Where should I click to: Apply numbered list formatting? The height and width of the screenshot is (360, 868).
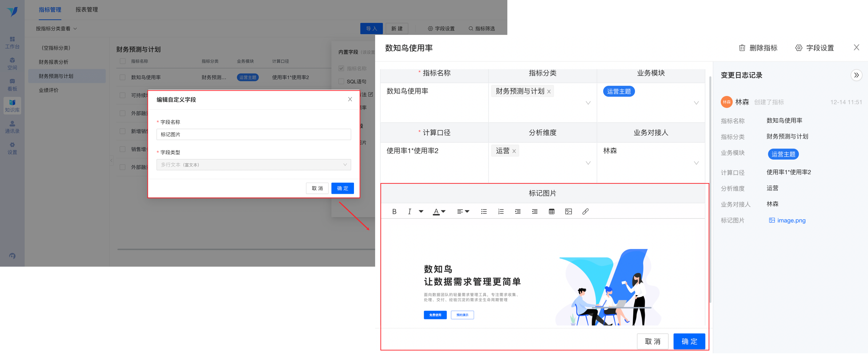pyautogui.click(x=501, y=212)
